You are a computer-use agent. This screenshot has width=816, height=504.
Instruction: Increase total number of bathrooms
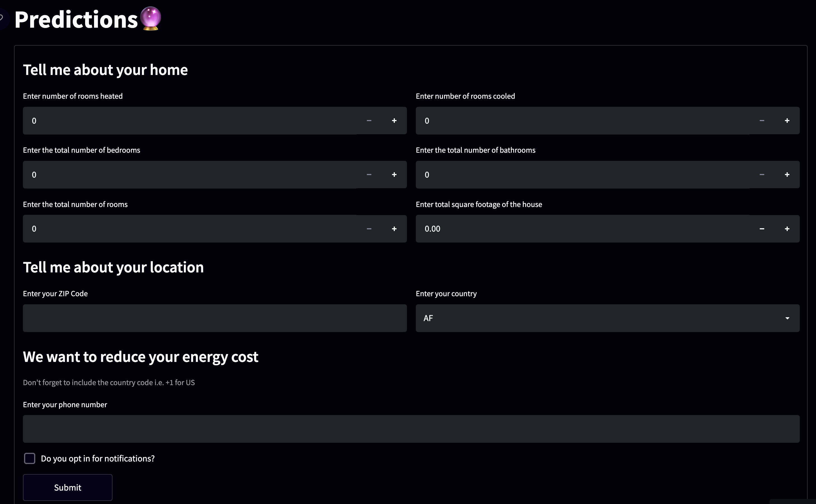click(787, 175)
